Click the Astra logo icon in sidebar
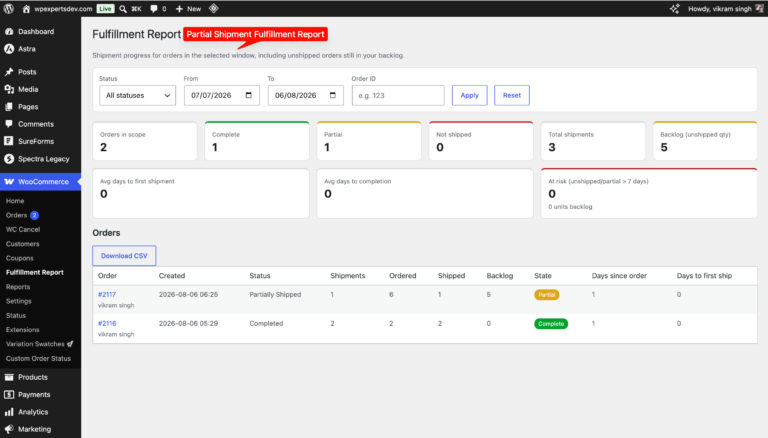The image size is (768, 438). [9, 49]
